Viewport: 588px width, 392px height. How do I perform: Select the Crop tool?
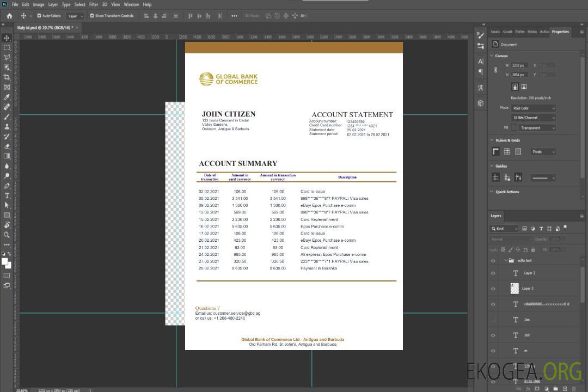click(x=7, y=77)
